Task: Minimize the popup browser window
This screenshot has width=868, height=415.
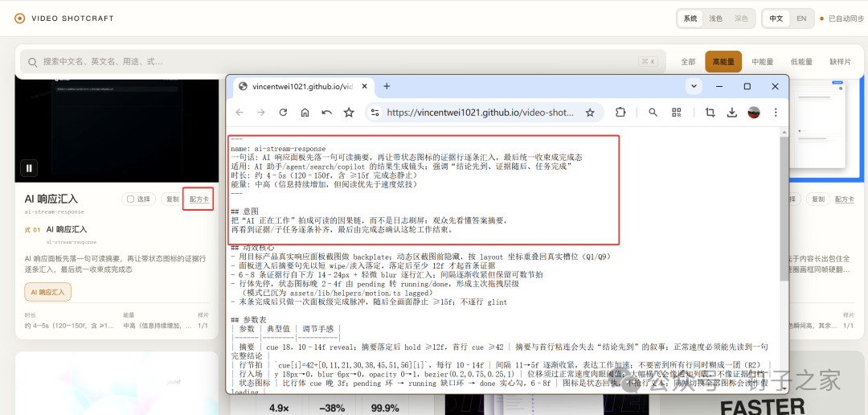Action: (719, 86)
